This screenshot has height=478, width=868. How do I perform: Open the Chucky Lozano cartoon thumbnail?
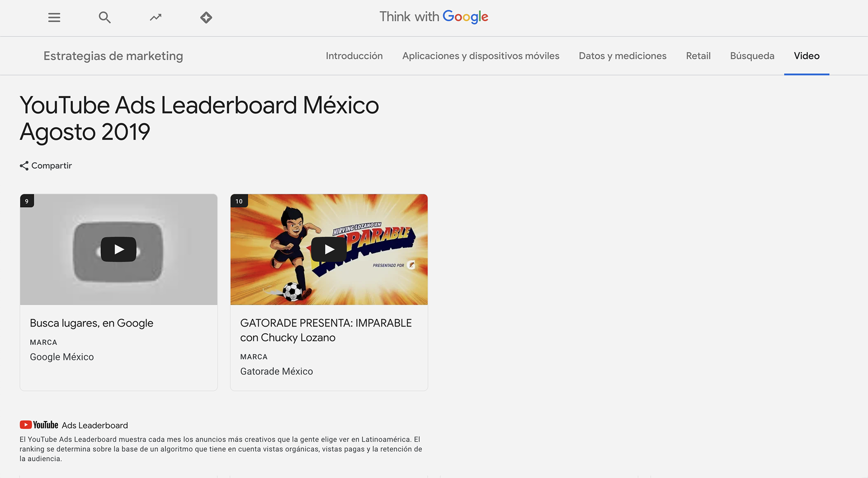(329, 250)
